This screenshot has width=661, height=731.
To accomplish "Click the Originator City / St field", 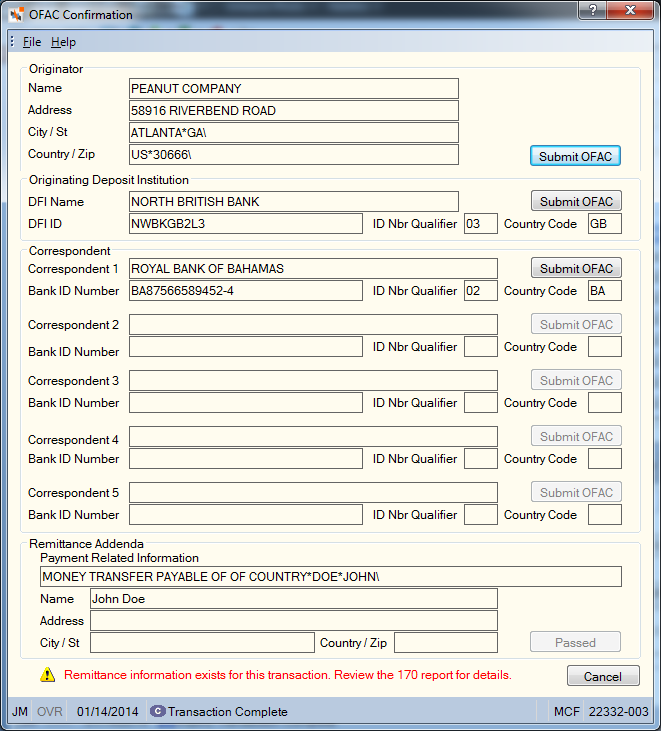I will (x=294, y=132).
